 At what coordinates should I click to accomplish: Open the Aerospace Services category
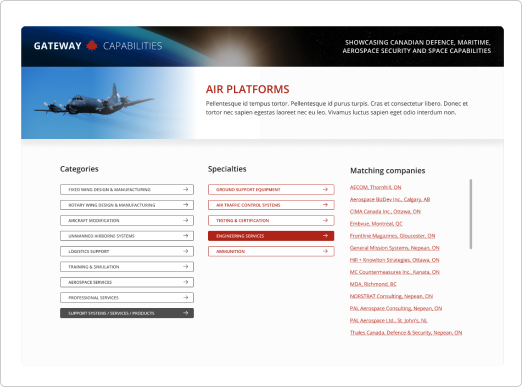(x=127, y=282)
